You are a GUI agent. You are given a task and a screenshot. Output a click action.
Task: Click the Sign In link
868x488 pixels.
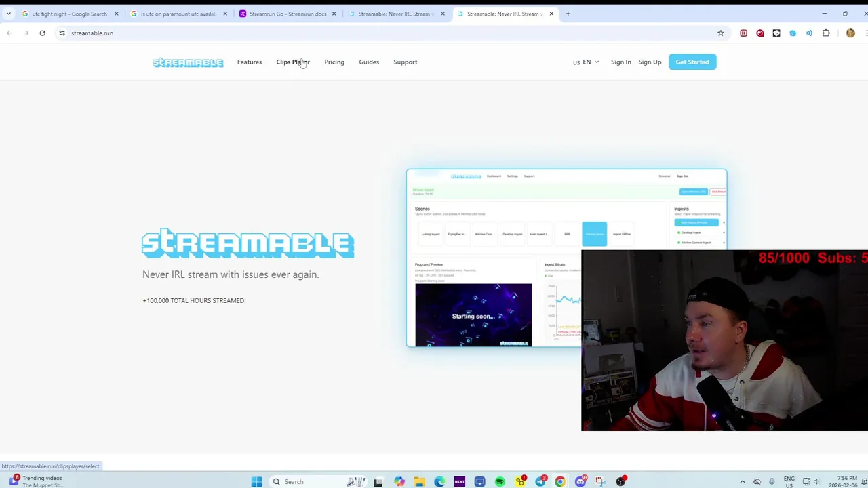pyautogui.click(x=621, y=62)
